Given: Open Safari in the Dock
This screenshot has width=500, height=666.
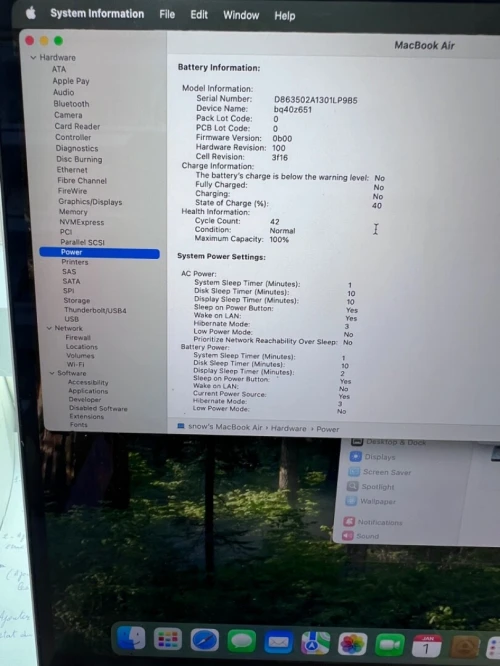Looking at the screenshot, I should pyautogui.click(x=205, y=640).
